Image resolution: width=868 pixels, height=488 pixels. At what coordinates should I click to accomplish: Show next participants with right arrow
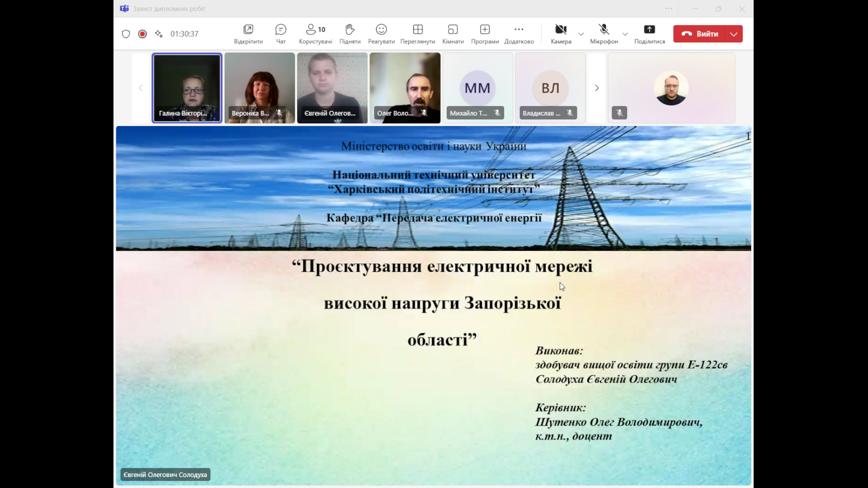tap(597, 88)
